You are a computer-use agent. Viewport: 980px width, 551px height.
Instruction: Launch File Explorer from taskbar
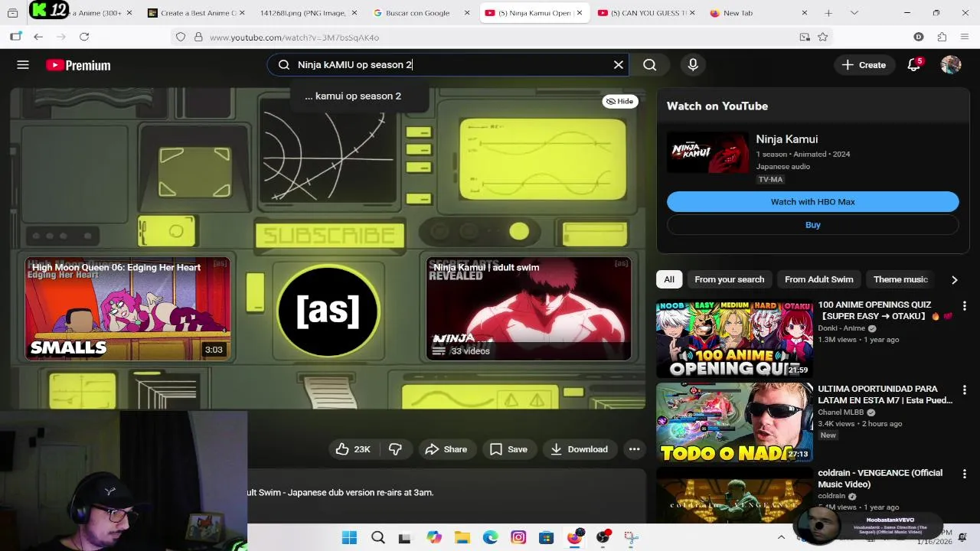(x=462, y=537)
